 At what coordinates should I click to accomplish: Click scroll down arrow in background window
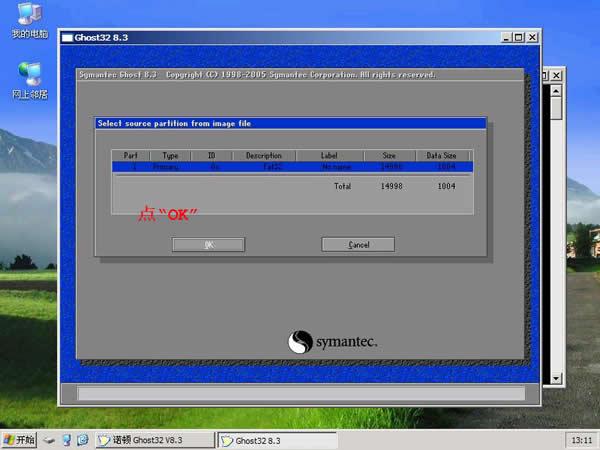[x=556, y=378]
